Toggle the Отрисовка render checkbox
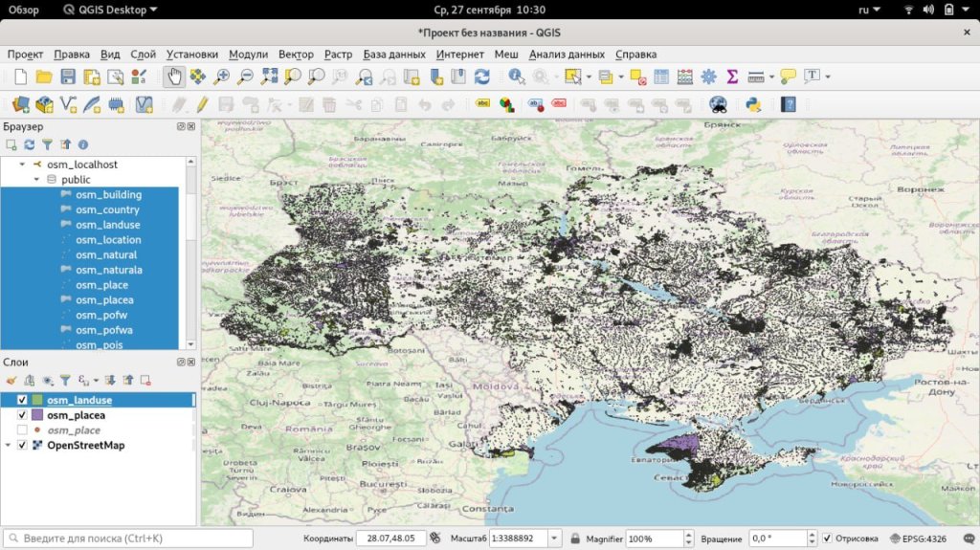This screenshot has height=550, width=980. click(828, 539)
